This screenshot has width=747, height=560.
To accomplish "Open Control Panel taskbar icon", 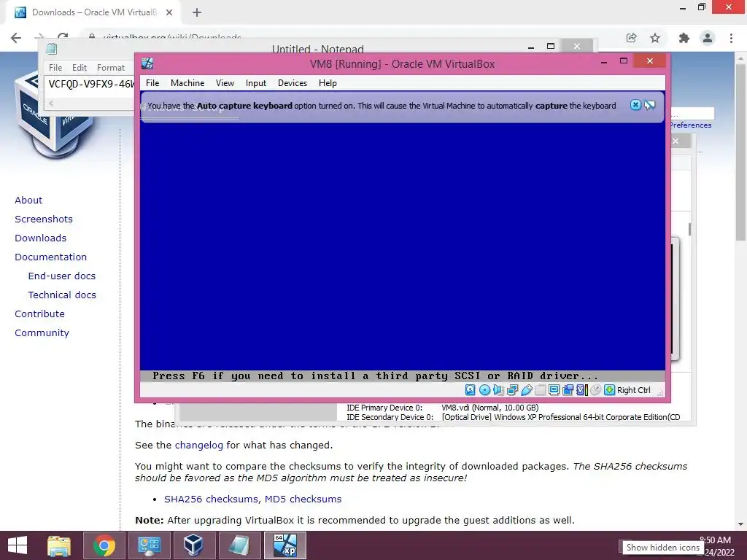I will (x=149, y=545).
